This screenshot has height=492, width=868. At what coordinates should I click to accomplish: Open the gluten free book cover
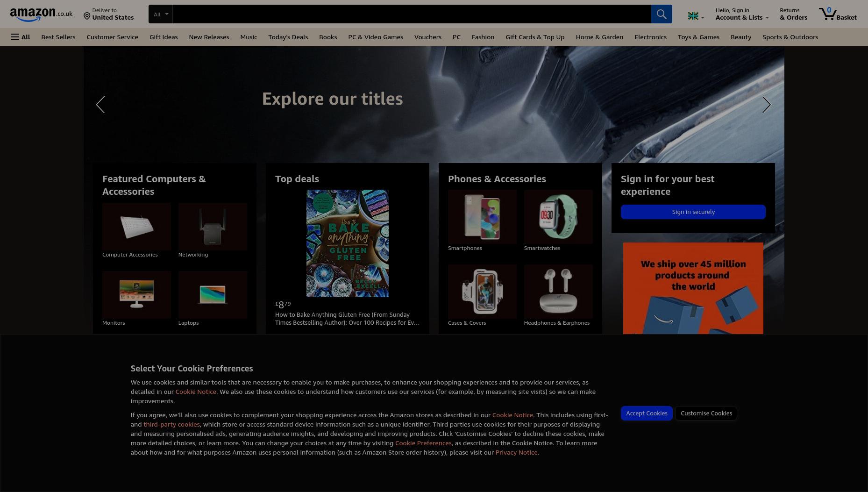[348, 243]
